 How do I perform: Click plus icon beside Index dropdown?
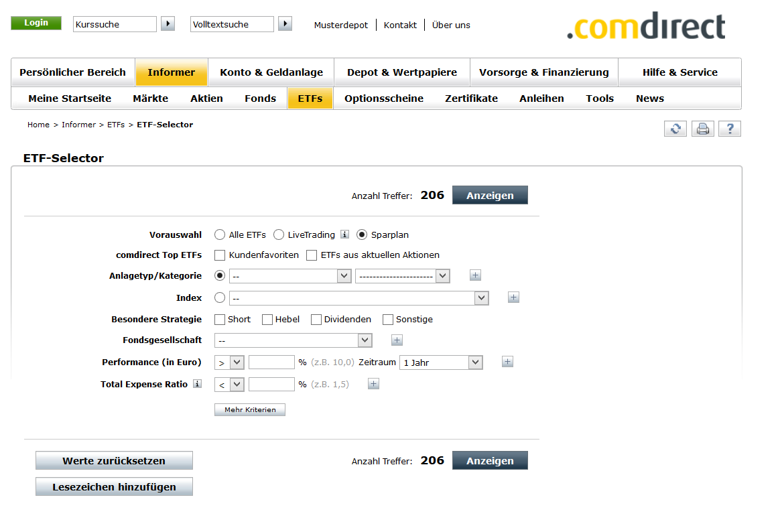(x=513, y=297)
